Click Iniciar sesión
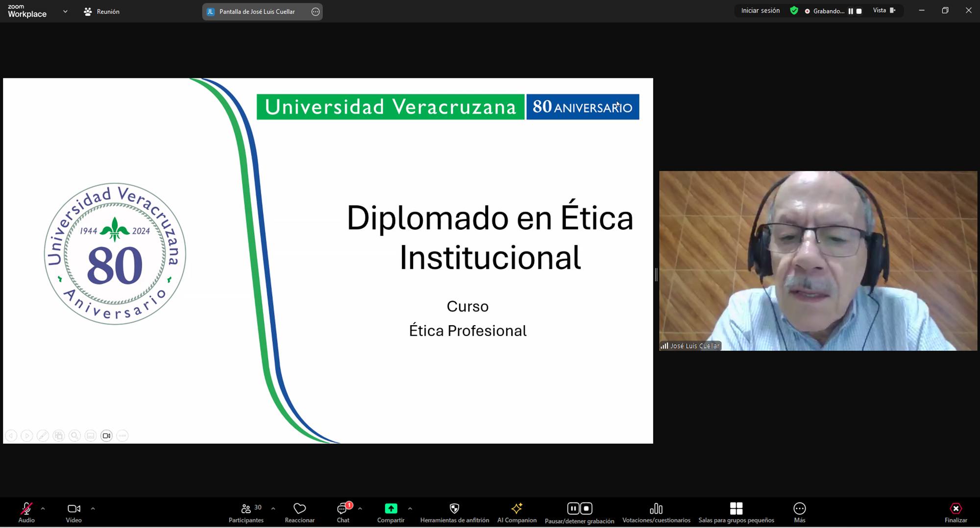This screenshot has width=980, height=528. click(760, 10)
